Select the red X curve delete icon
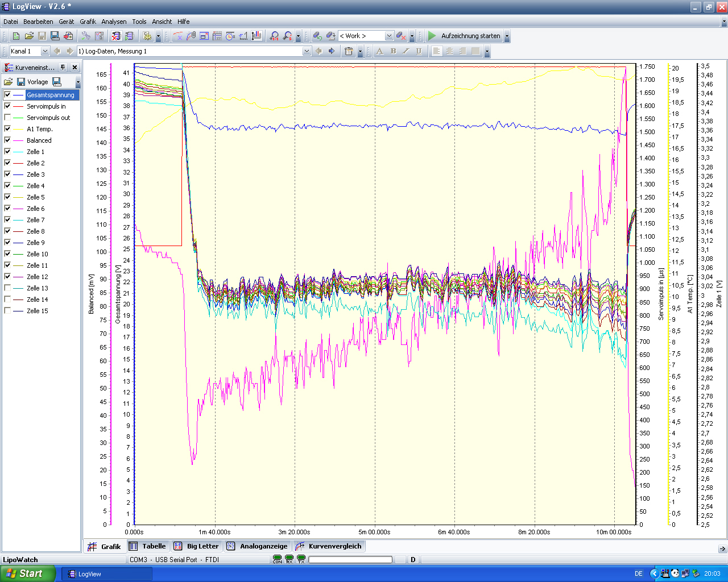The image size is (728, 582). click(116, 36)
